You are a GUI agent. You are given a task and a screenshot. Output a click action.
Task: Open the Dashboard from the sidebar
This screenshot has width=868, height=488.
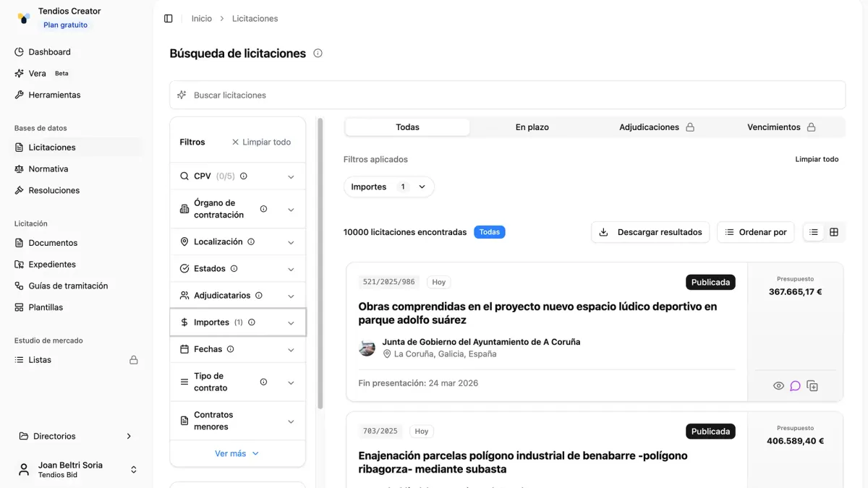pos(49,51)
